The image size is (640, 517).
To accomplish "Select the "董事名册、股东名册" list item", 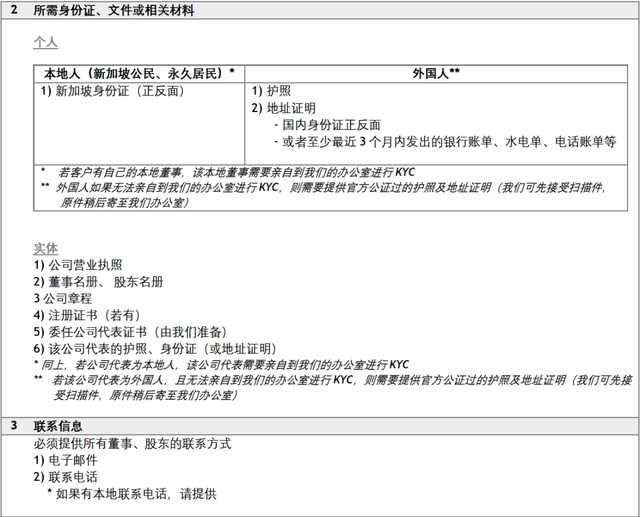I will click(96, 281).
